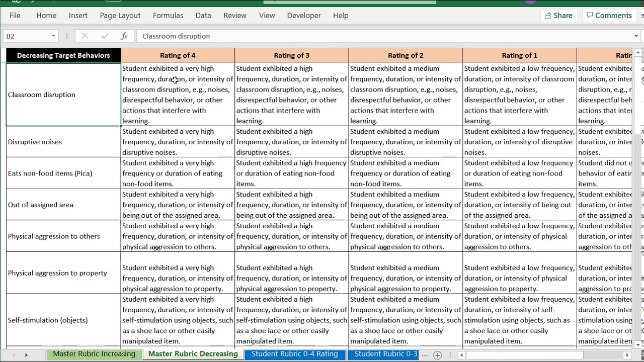
Task: Click the sheet tabs ellipsis to see more sheets
Action: [425, 355]
